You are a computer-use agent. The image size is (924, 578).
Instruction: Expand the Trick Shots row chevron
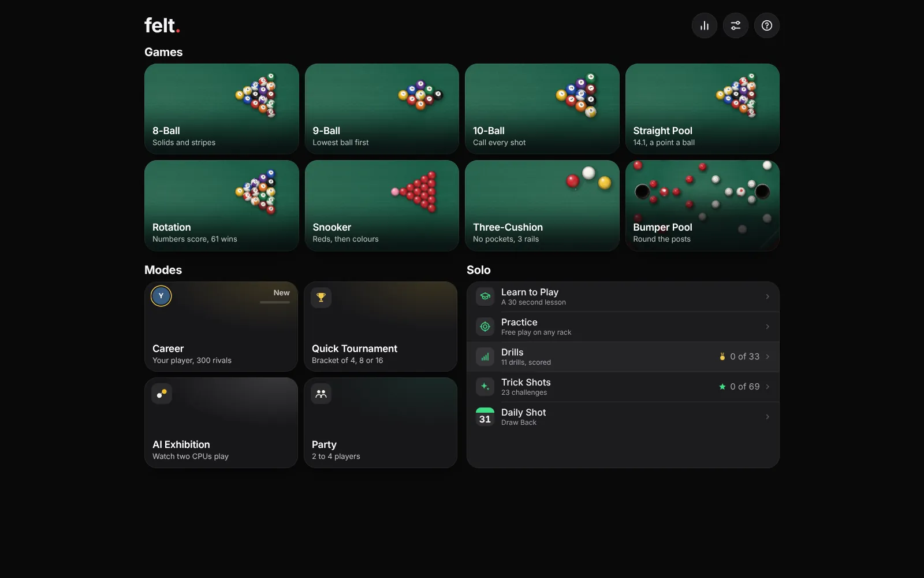tap(767, 387)
